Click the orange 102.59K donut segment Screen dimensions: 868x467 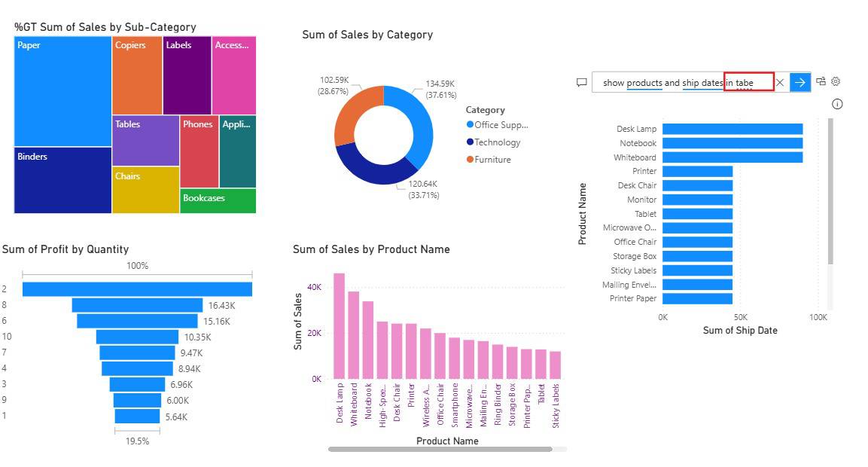pos(352,111)
